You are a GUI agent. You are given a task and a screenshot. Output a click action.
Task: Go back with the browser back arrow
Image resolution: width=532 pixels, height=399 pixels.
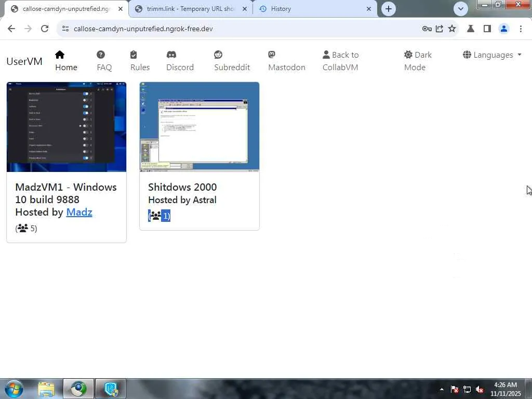coord(11,29)
